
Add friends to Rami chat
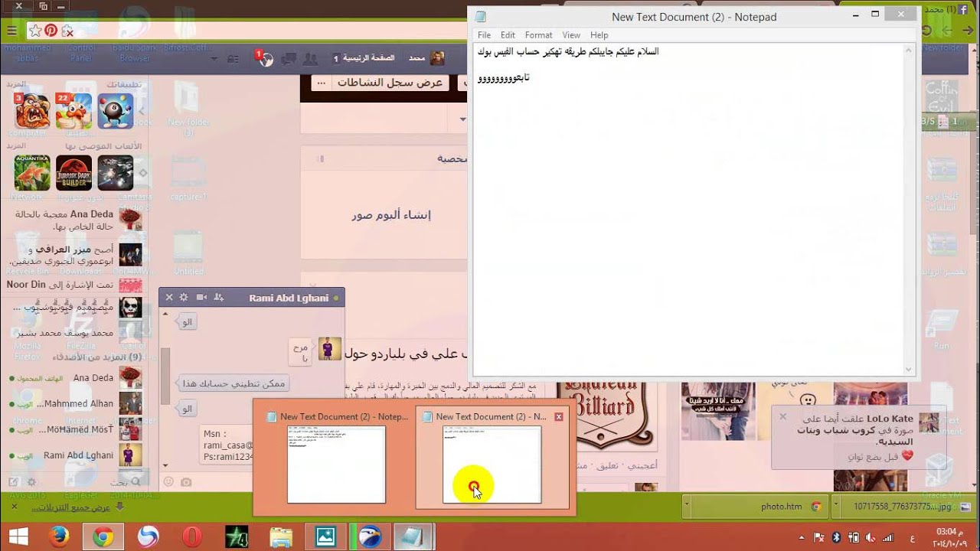pos(219,298)
